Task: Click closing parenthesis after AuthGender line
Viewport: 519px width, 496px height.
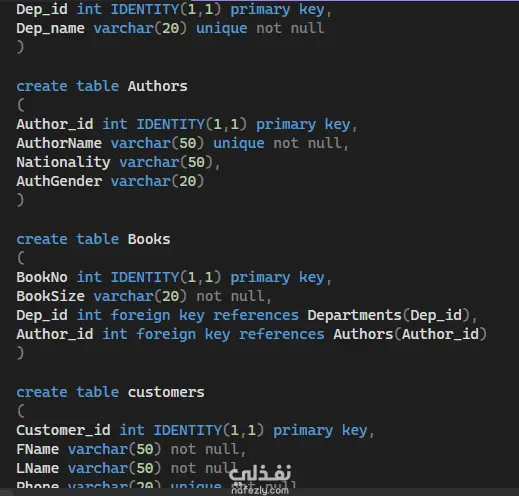Action: [20, 200]
